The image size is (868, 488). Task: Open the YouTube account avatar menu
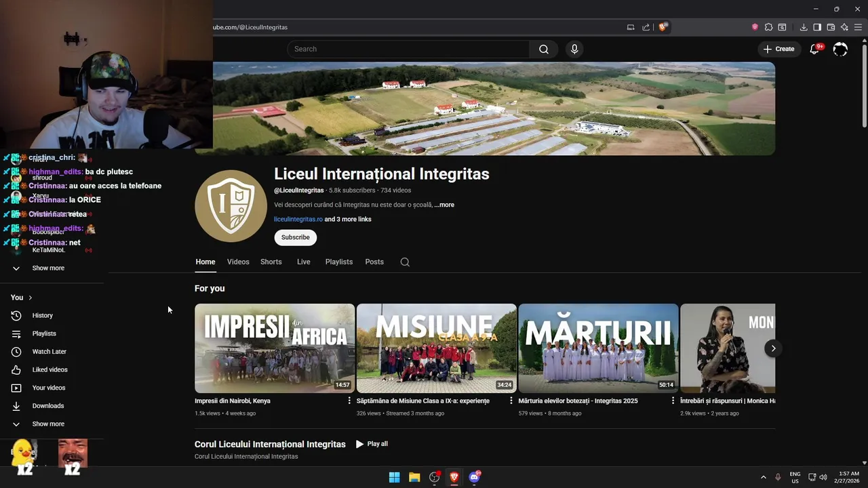840,49
